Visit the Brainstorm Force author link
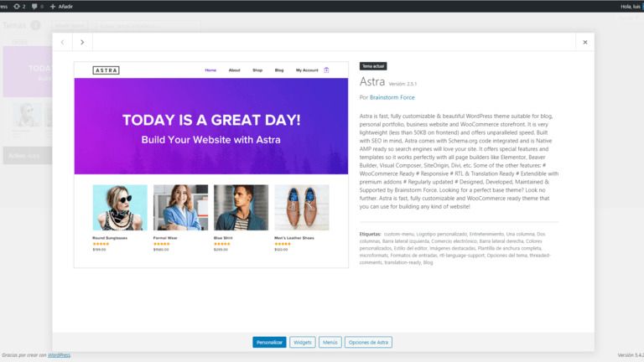The width and height of the screenshot is (644, 362). [x=392, y=97]
